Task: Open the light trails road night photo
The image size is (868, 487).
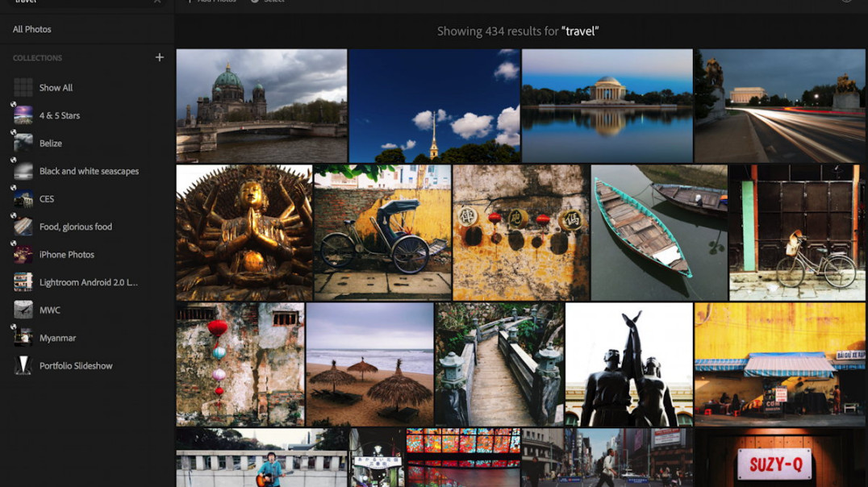Action: pos(779,106)
